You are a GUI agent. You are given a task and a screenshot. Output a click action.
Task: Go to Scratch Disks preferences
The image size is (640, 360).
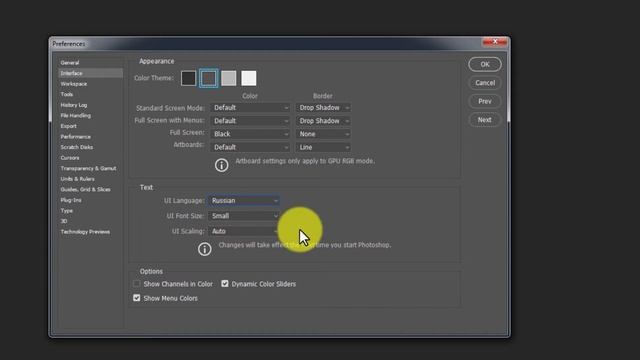[x=91, y=147]
